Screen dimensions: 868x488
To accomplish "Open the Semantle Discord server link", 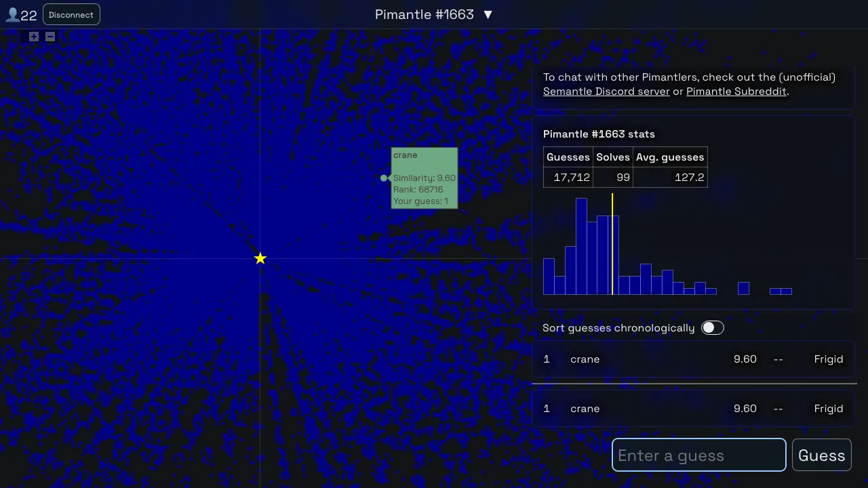I will tap(606, 91).
